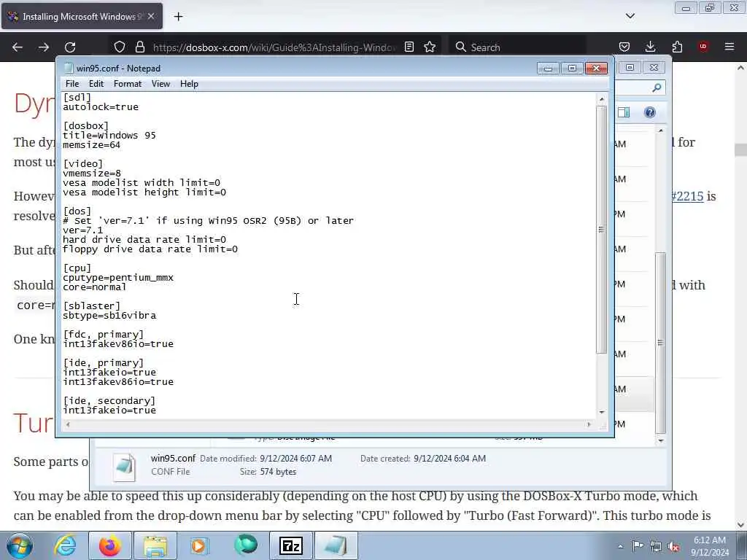The image size is (747, 560).
Task: Click the Firefox forward arrow
Action: coord(43,47)
